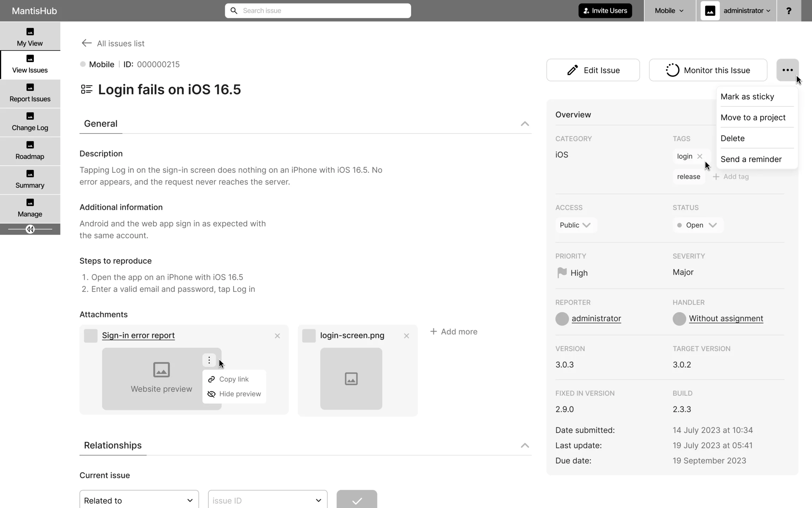Collapse the General section
This screenshot has height=508, width=812.
[x=525, y=124]
